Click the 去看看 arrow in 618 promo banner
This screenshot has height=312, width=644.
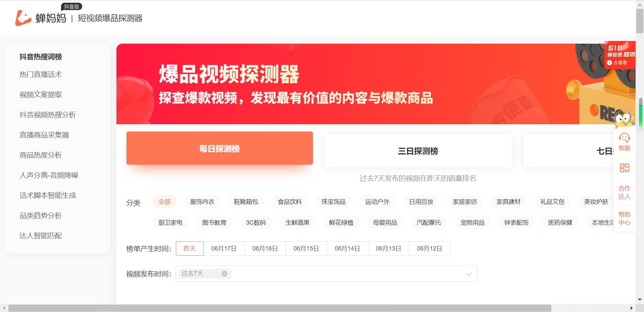610,62
